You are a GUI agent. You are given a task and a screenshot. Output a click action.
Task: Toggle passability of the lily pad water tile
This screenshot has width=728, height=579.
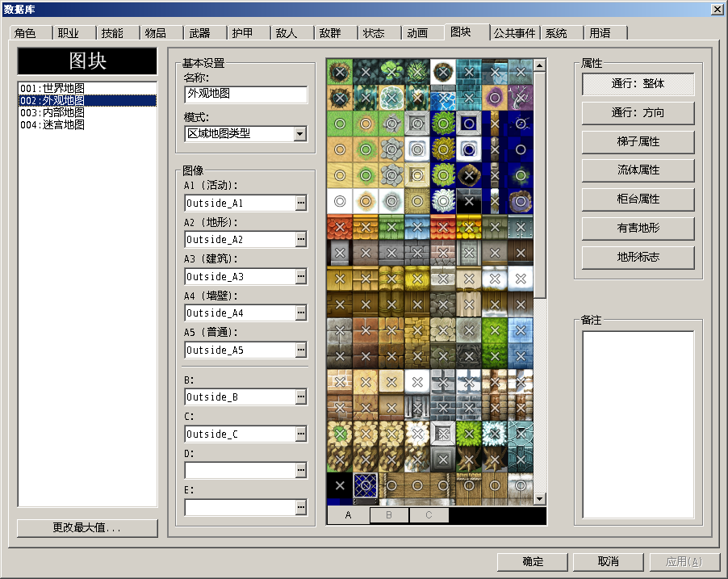pos(391,72)
